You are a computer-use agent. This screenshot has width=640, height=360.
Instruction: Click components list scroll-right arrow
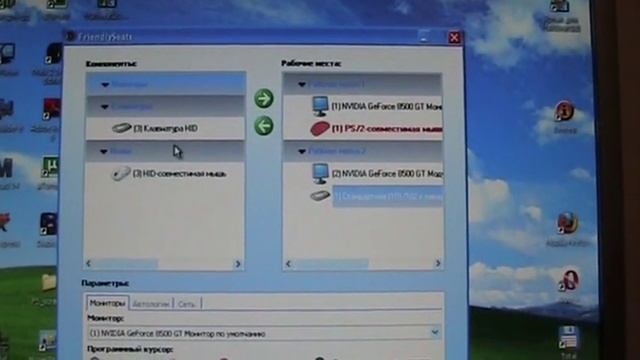tap(238, 264)
